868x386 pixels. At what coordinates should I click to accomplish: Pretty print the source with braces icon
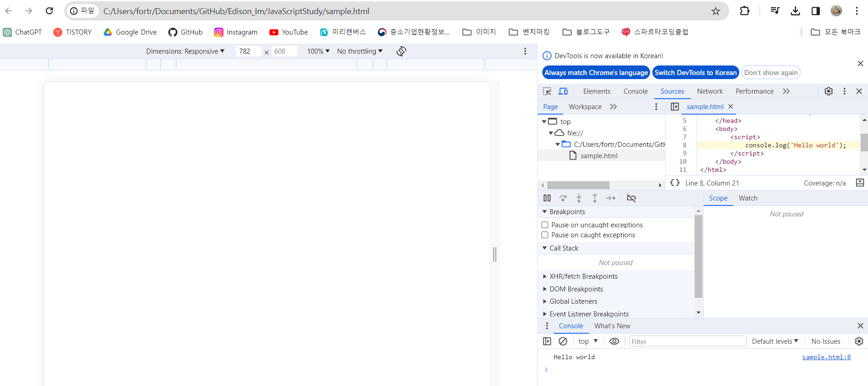(x=675, y=183)
